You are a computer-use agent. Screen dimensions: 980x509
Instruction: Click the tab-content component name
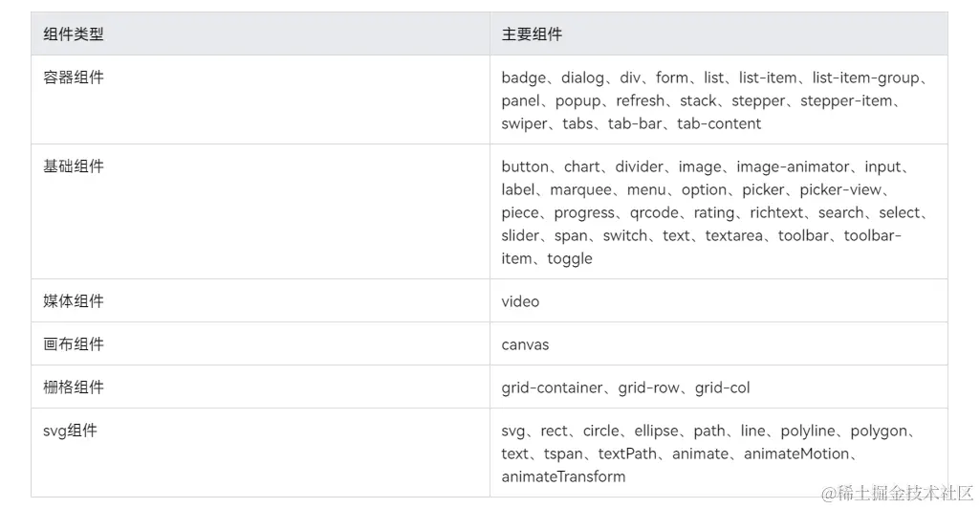point(719,123)
